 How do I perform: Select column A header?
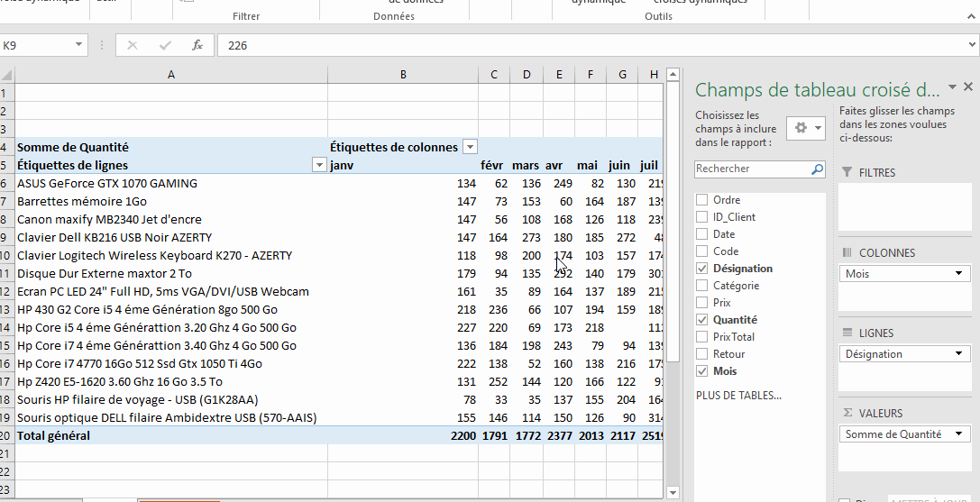[171, 75]
